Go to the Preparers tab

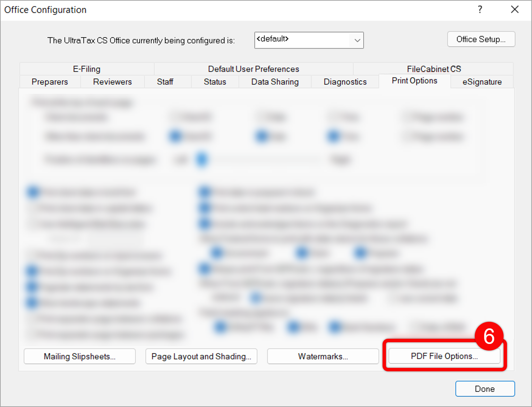point(50,82)
